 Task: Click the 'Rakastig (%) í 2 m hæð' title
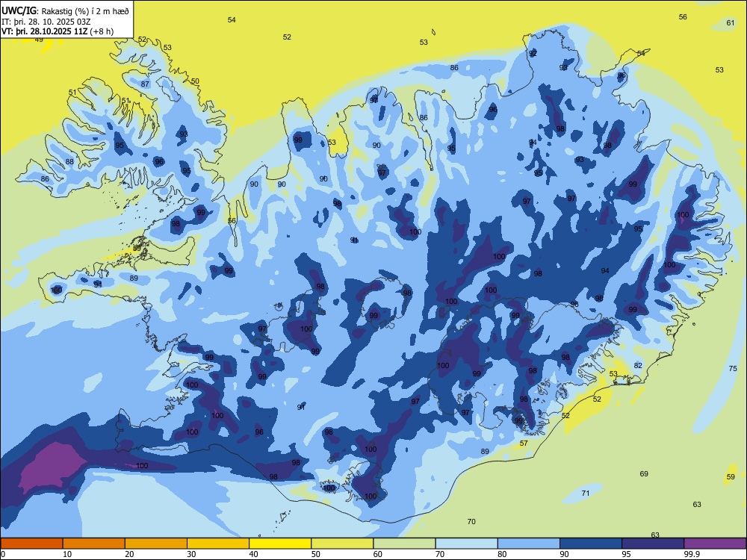(x=85, y=10)
